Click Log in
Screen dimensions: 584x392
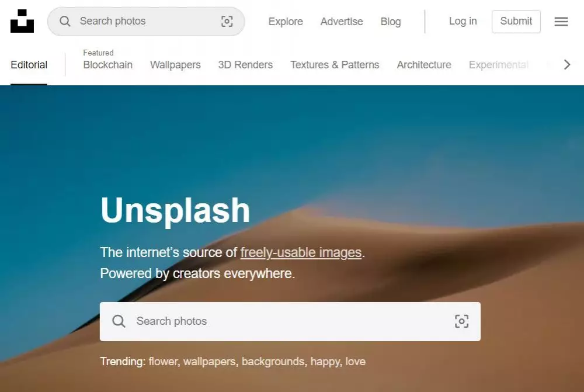tap(463, 21)
